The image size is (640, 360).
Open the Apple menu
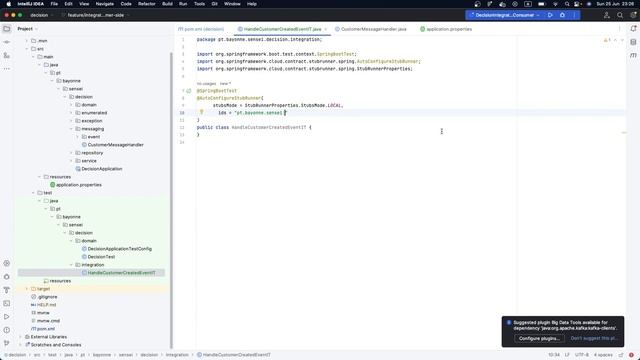click(x=9, y=4)
